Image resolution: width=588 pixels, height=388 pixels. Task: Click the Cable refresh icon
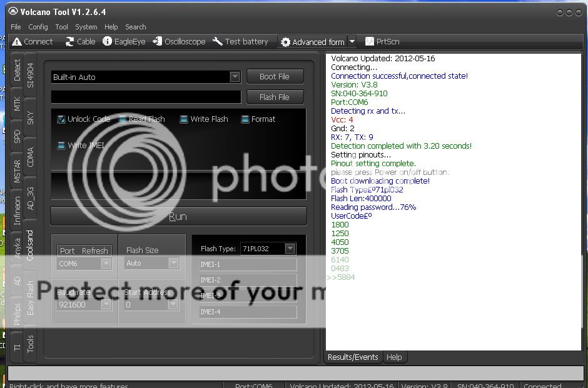[x=70, y=42]
